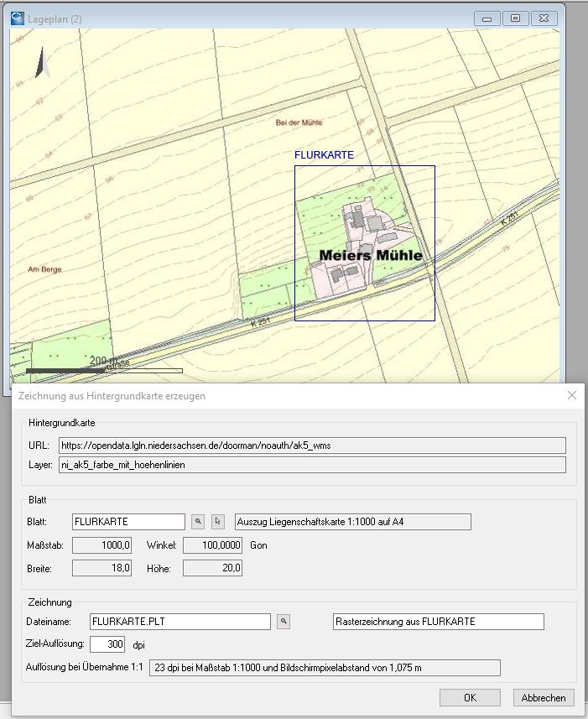Screen dimensions: 588x719
Task: Minimize the Lageplan (2) window
Action: click(487, 18)
